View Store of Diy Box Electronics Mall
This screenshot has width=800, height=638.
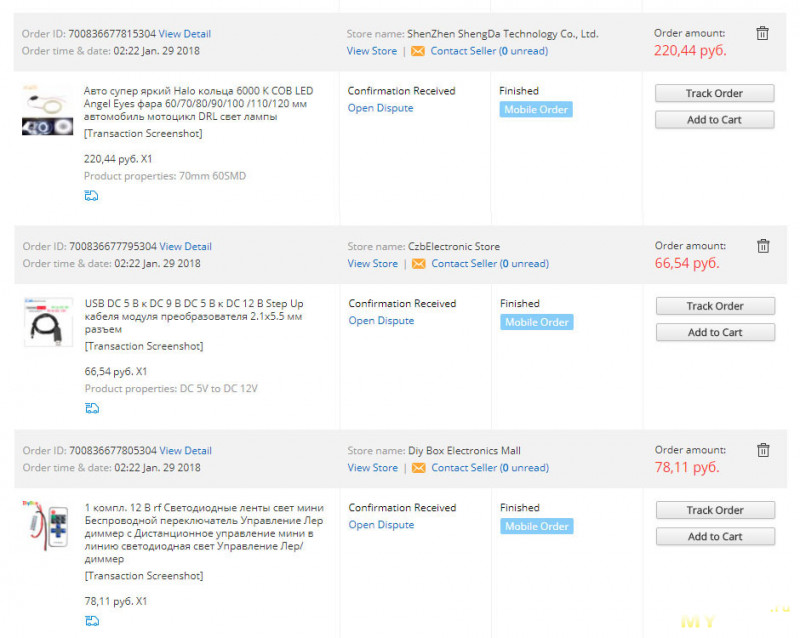(372, 468)
